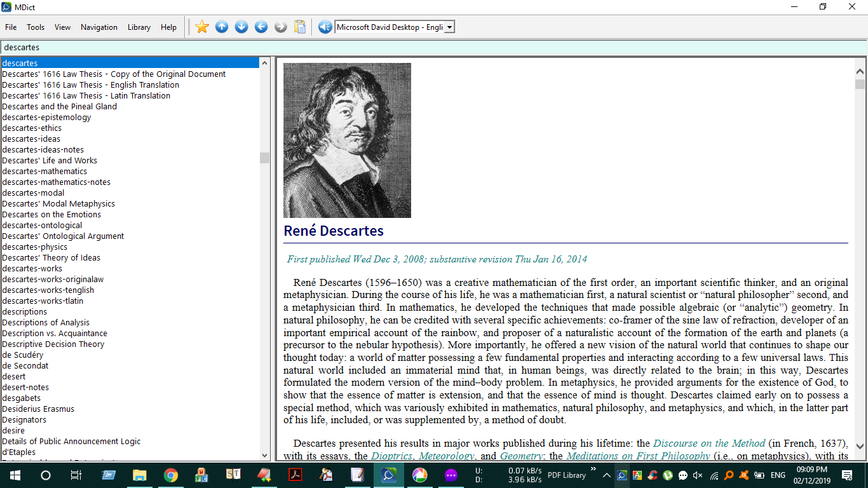868x488 pixels.
Task: Open the Help menu
Action: pos(168,27)
